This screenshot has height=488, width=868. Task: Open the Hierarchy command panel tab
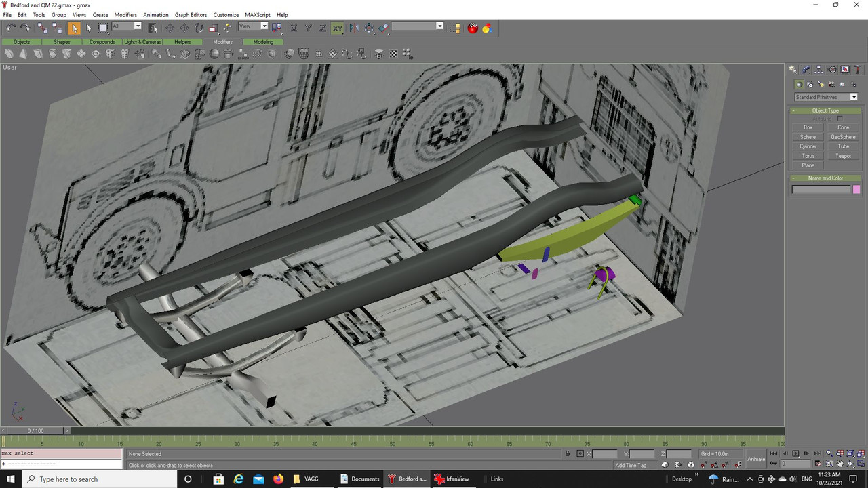pyautogui.click(x=819, y=70)
